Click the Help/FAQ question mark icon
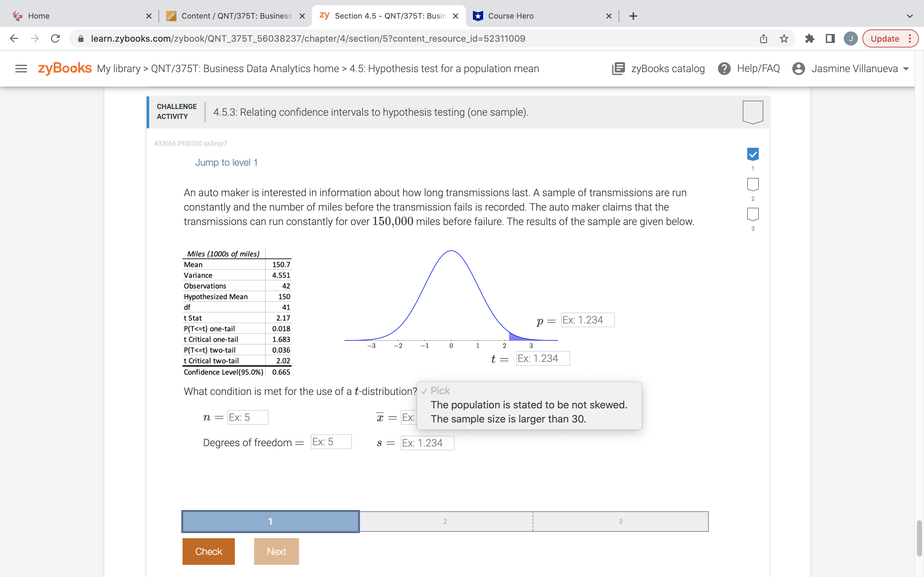 point(724,68)
